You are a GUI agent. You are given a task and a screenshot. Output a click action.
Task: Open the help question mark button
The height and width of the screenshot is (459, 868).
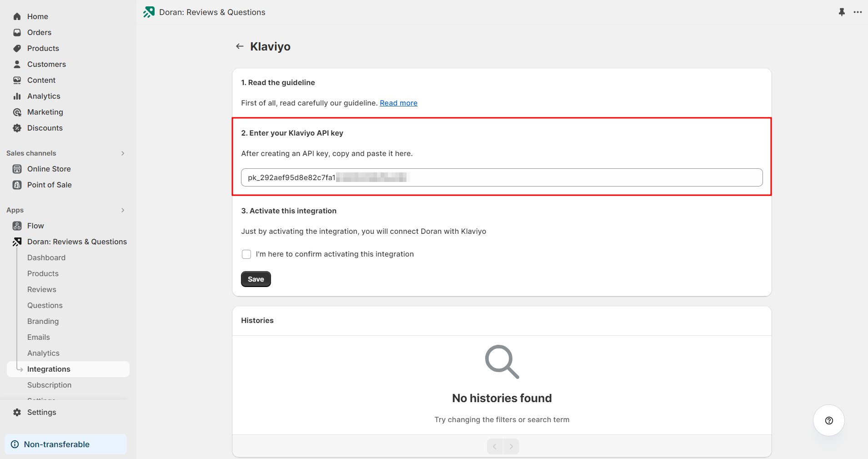pyautogui.click(x=829, y=420)
